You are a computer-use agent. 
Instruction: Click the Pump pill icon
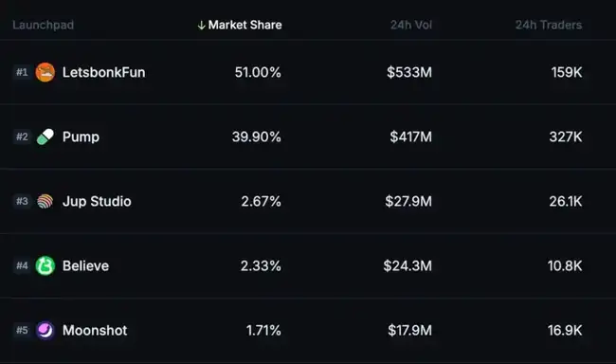[x=45, y=136]
